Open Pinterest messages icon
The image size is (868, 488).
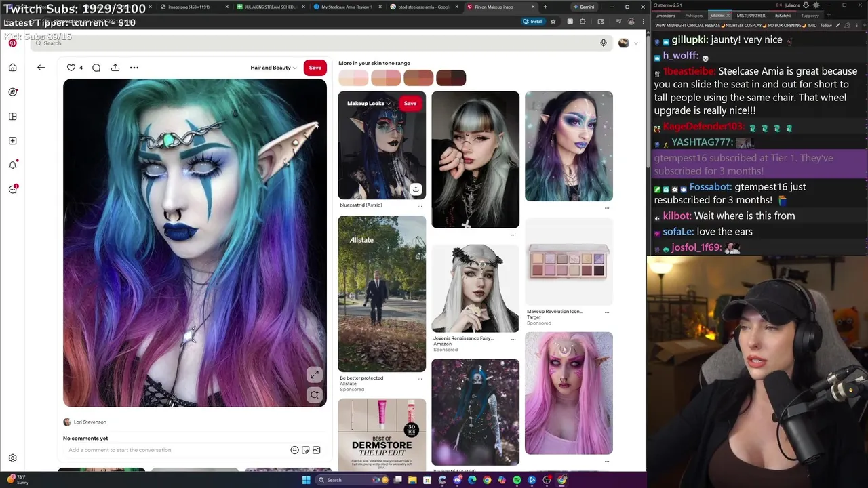(x=12, y=190)
